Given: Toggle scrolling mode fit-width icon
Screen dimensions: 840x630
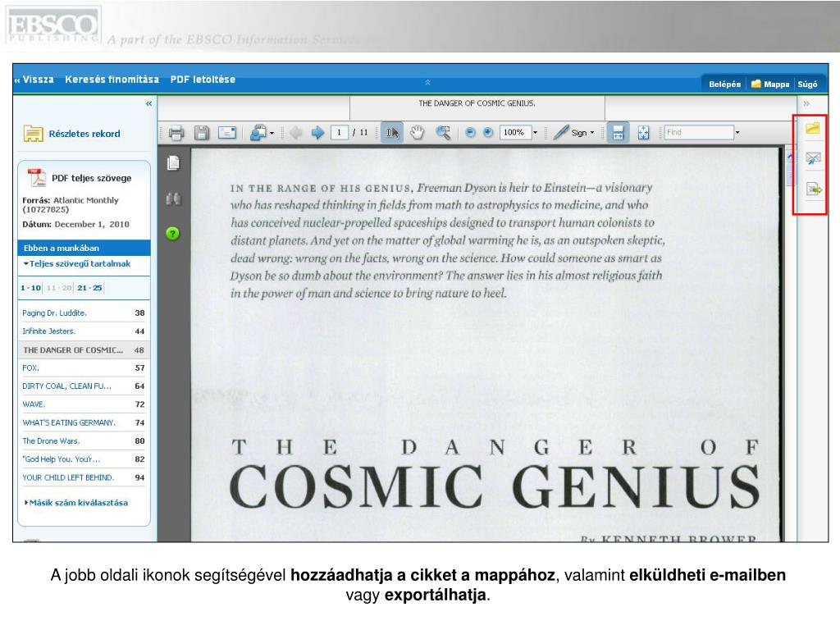Looking at the screenshot, I should 618,132.
